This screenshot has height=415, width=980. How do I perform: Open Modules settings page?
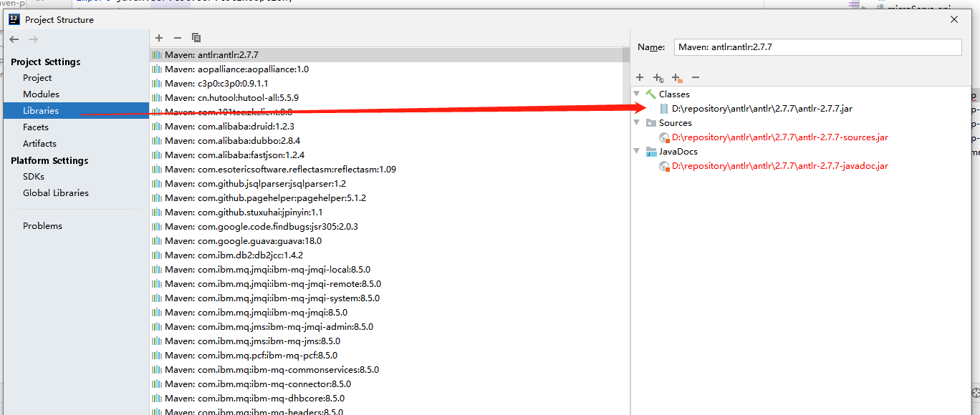41,94
